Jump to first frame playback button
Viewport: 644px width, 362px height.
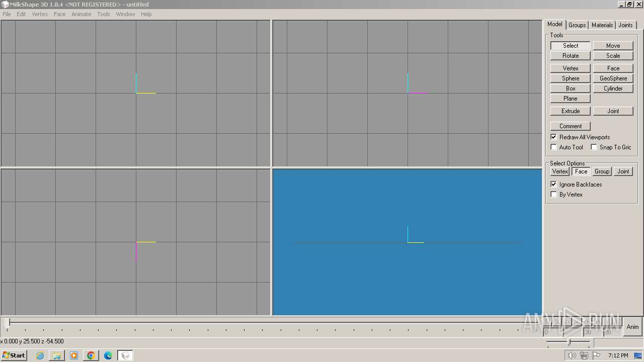coord(548,322)
